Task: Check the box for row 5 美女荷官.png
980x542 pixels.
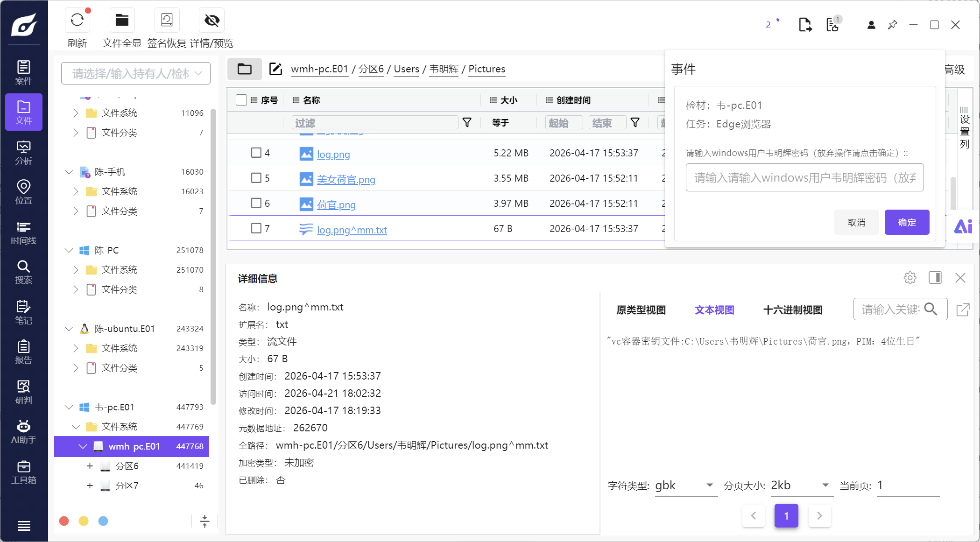Action: (x=256, y=178)
